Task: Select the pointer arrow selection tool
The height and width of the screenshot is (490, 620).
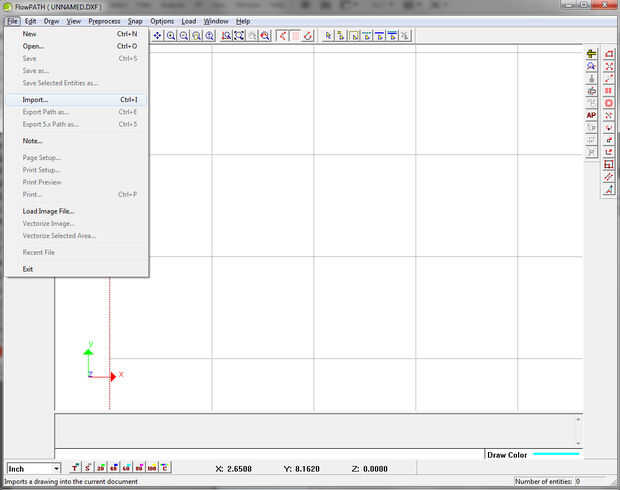Action: click(x=328, y=36)
